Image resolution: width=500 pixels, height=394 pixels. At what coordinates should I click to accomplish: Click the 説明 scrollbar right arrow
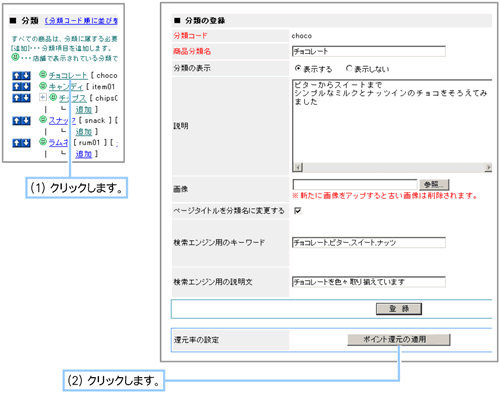(488, 167)
